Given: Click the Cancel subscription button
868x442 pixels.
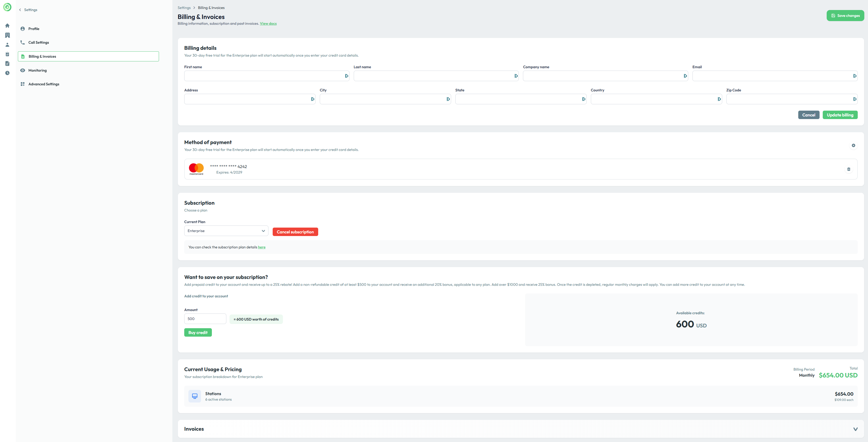Looking at the screenshot, I should tap(295, 232).
